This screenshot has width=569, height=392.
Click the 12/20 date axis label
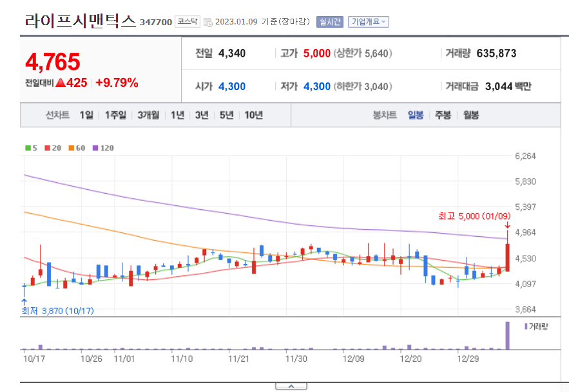tap(410, 359)
